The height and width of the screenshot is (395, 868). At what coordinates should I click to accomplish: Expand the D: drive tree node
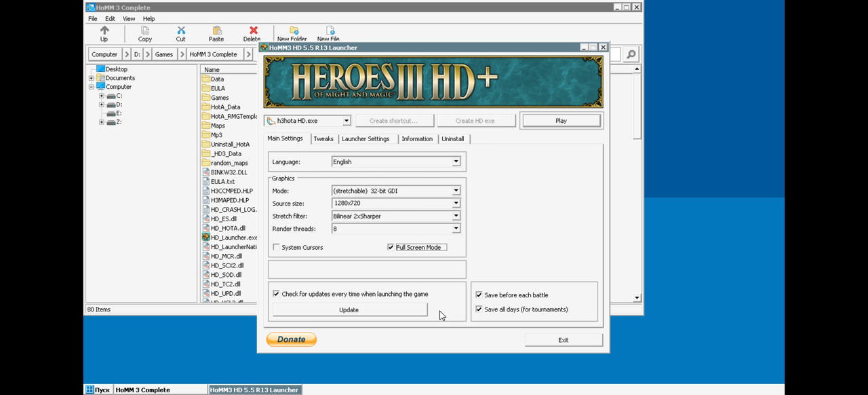click(101, 105)
